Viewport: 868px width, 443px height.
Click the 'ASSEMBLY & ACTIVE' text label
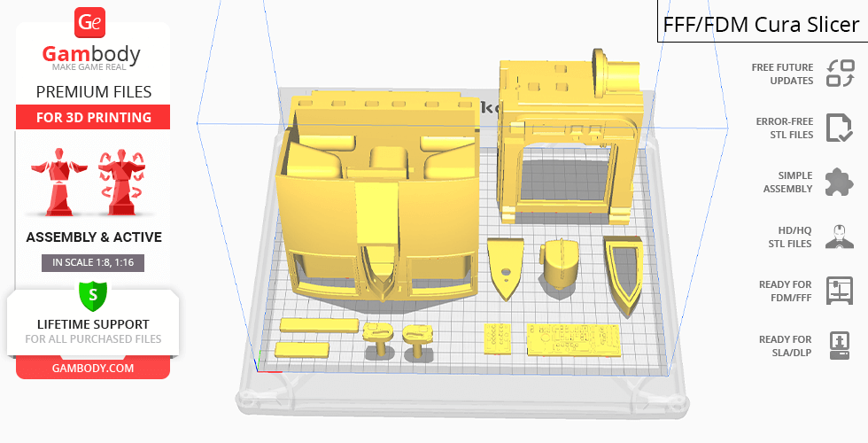[93, 237]
